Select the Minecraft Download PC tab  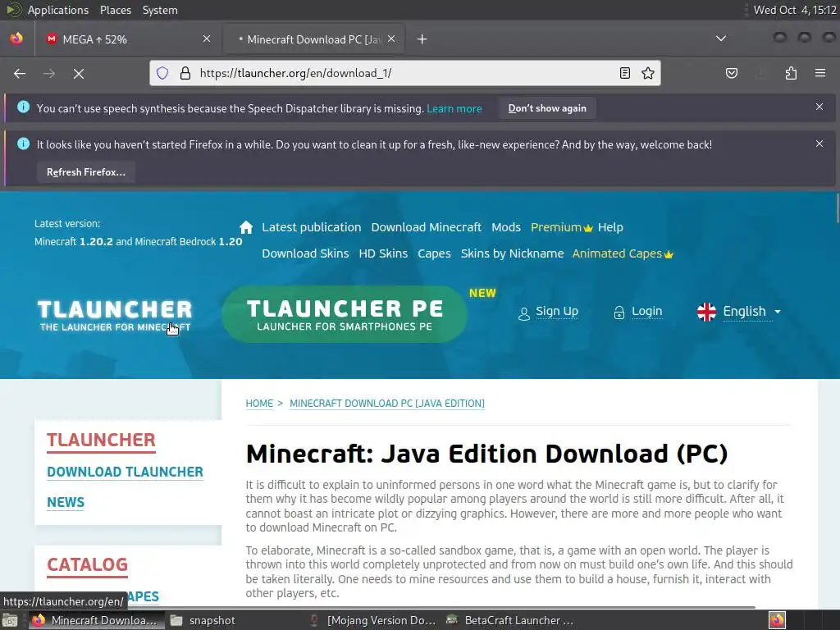click(x=314, y=39)
